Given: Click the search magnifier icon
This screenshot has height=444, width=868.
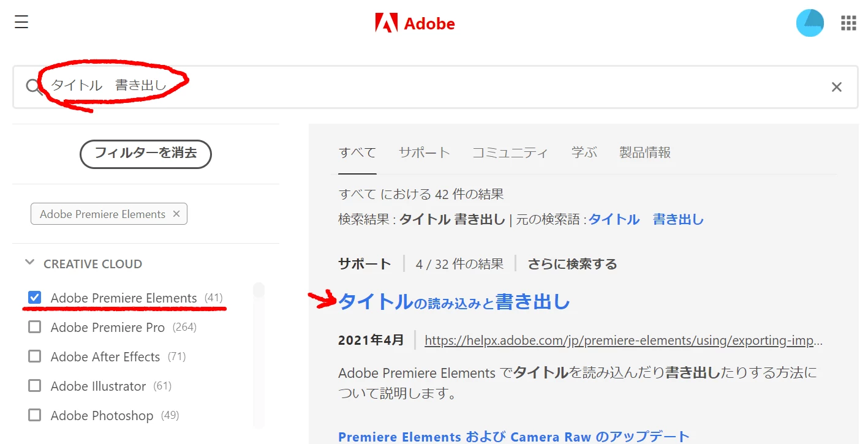Looking at the screenshot, I should tap(34, 86).
